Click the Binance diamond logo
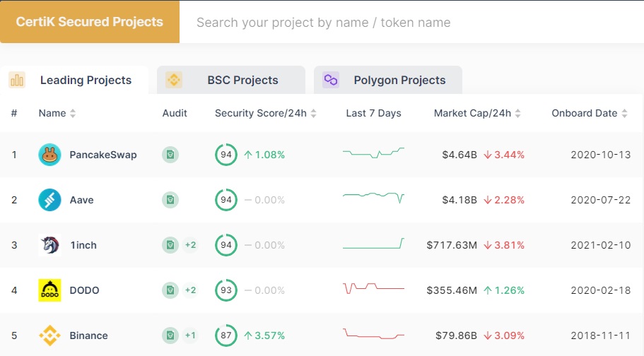Image resolution: width=644 pixels, height=356 pixels. [49, 336]
